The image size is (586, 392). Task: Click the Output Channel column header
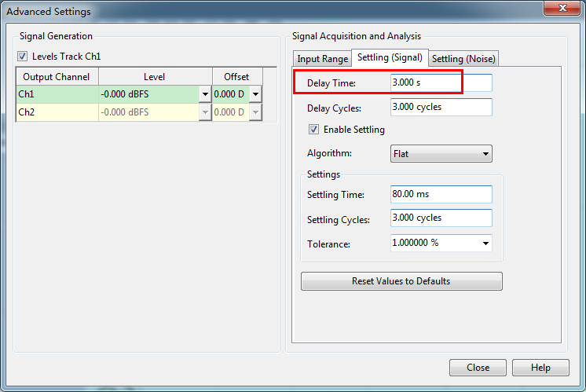(x=57, y=77)
